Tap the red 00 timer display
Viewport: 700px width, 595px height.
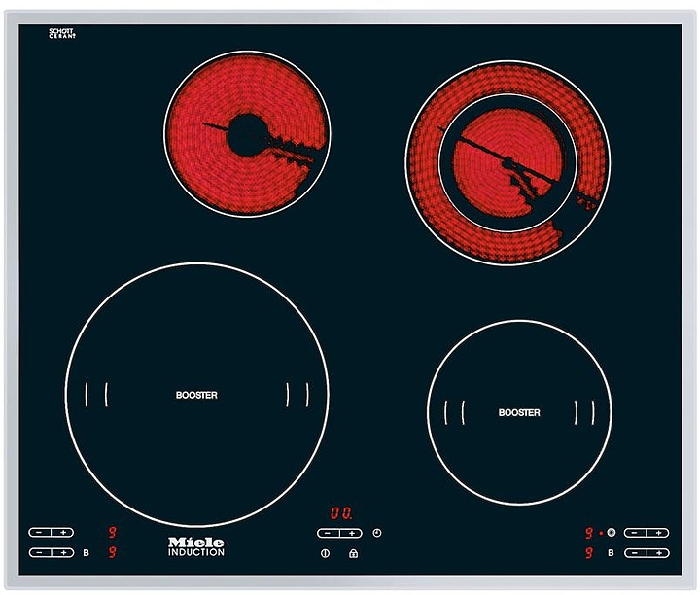(341, 513)
